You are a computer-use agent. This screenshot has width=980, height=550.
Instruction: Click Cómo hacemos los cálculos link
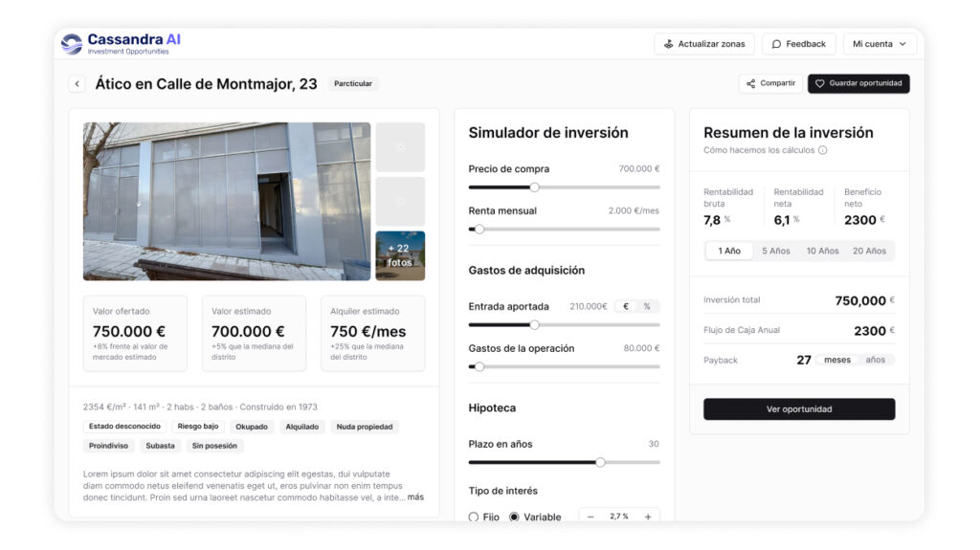coord(759,150)
